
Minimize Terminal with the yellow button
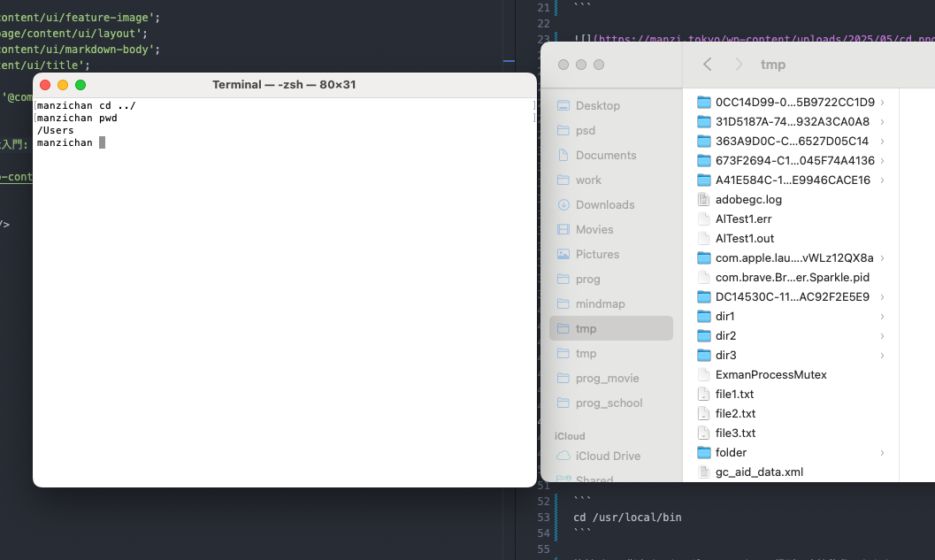click(x=63, y=85)
